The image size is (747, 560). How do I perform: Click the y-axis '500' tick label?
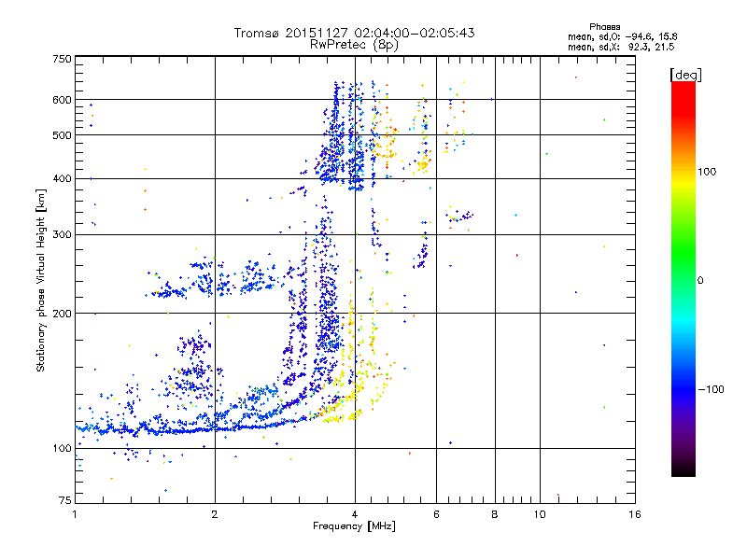click(62, 135)
